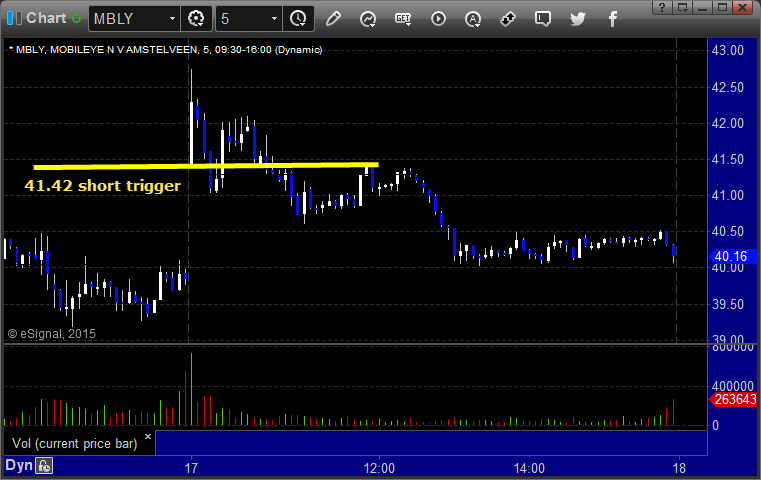The width and height of the screenshot is (761, 480).
Task: Close the Vol study panel
Action: pos(148,436)
